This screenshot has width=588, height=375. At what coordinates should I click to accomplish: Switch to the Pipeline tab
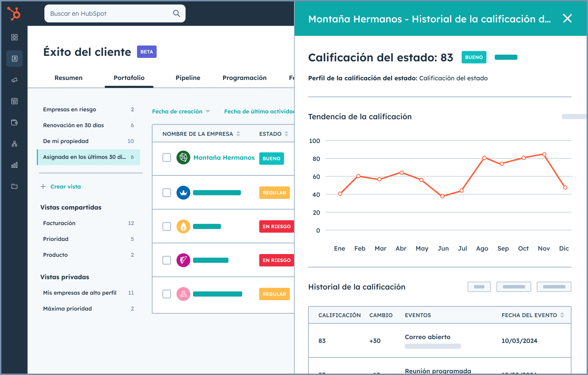pos(188,78)
